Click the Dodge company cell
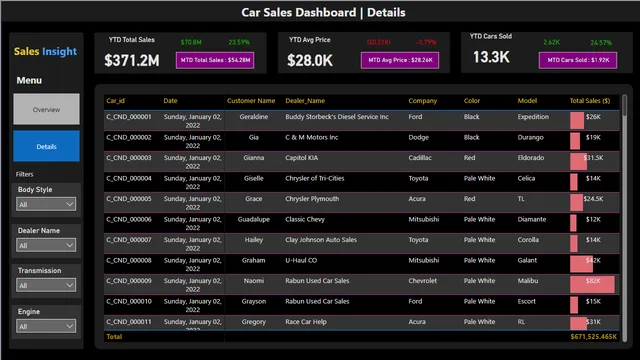 418,137
